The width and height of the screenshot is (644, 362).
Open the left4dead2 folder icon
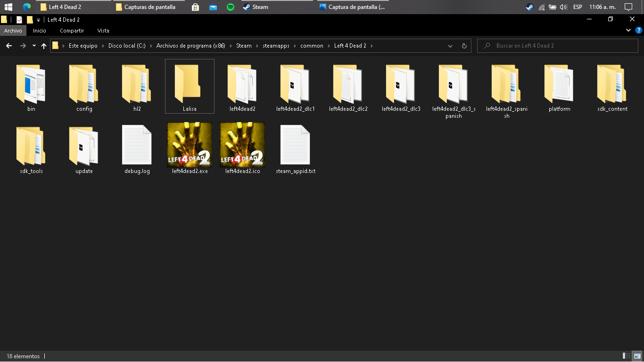(x=242, y=84)
